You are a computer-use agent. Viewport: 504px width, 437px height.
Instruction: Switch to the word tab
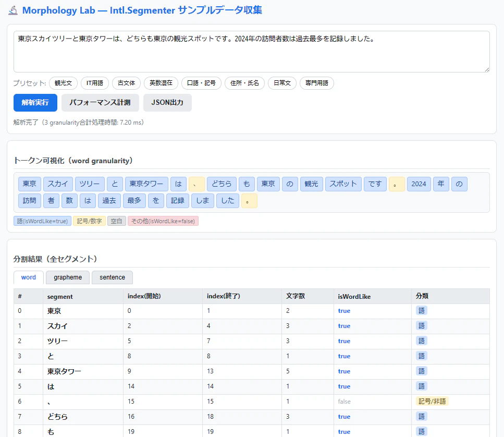click(29, 277)
